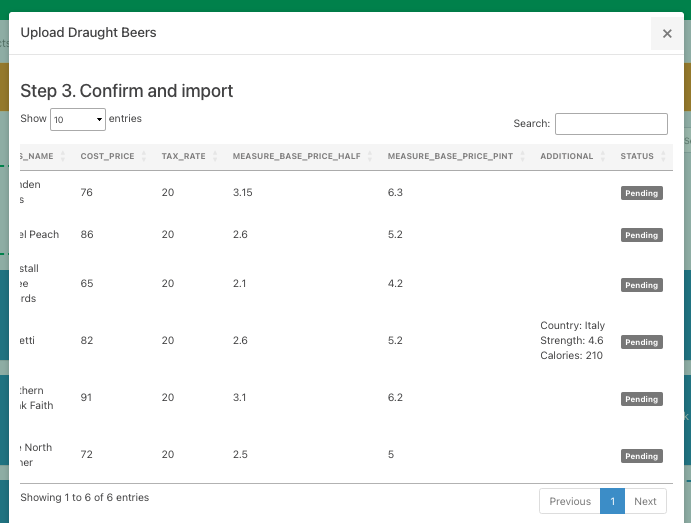
Task: Click Pending badge for cost price 91 row
Action: [x=641, y=399]
